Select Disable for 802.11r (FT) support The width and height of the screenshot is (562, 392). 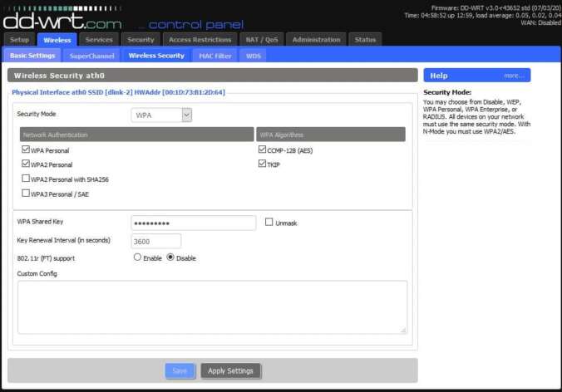coord(170,257)
